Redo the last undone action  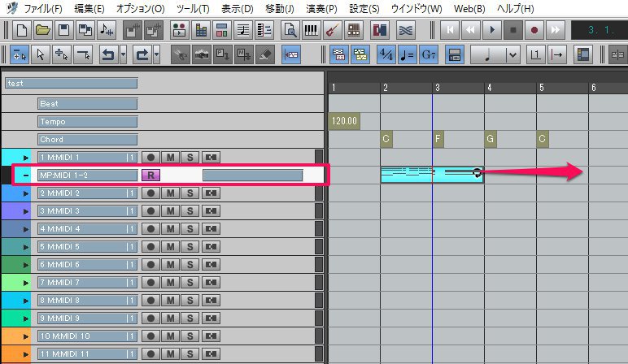(x=142, y=54)
